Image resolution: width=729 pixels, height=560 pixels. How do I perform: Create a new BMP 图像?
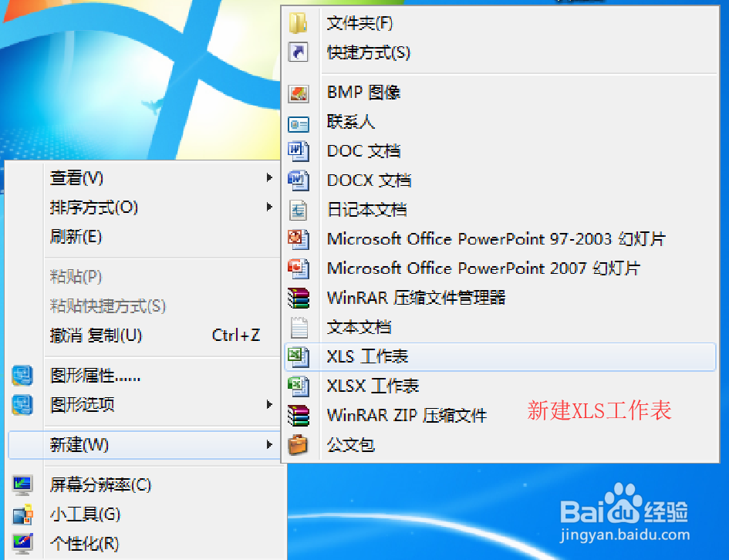[x=500, y=93]
